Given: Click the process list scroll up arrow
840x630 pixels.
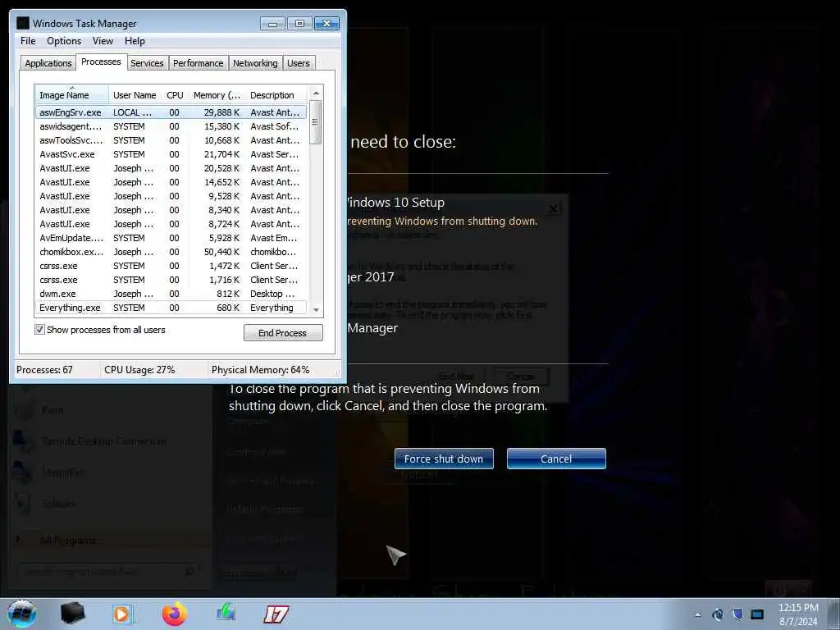Looking at the screenshot, I should coord(316,93).
